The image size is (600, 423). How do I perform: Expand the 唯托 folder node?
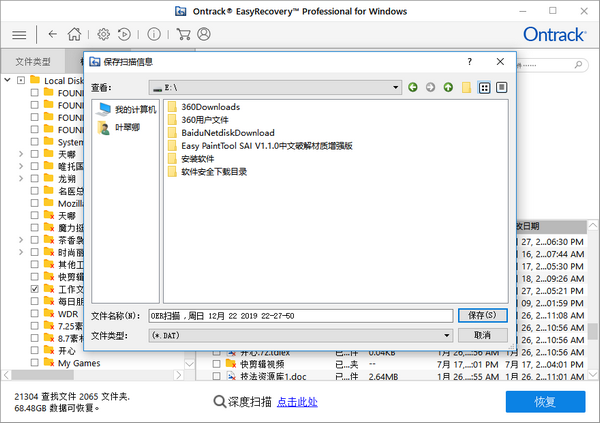pos(21,167)
